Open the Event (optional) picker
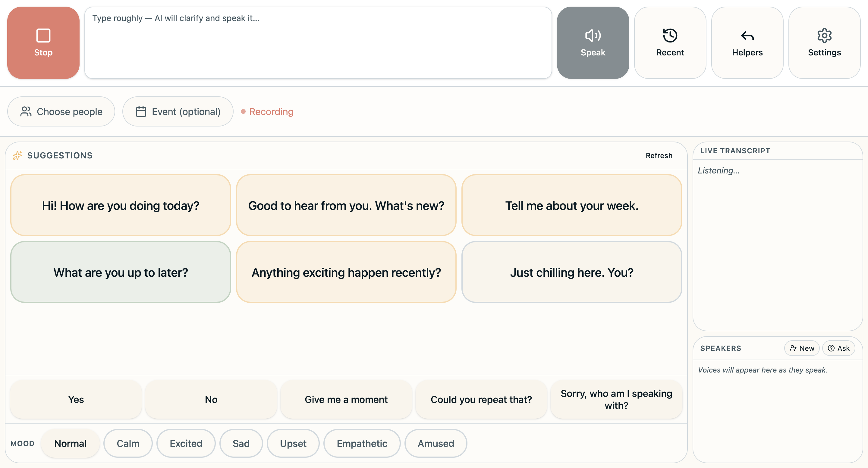 [x=178, y=111]
